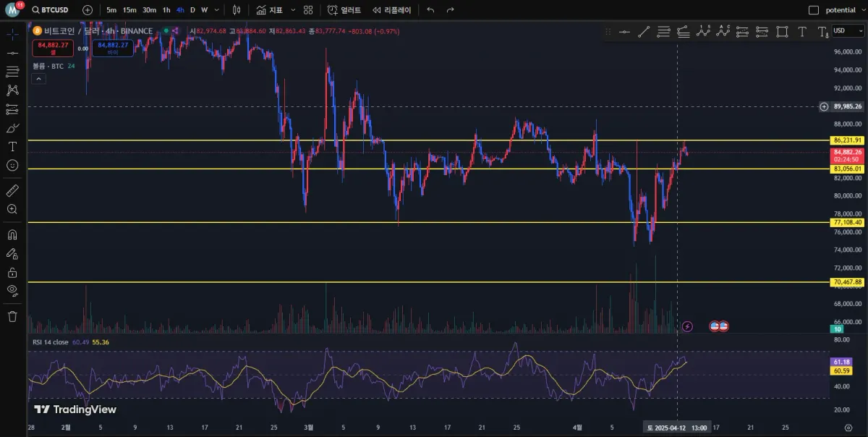Click the 볼륨 BTC volume legend

tap(48, 66)
